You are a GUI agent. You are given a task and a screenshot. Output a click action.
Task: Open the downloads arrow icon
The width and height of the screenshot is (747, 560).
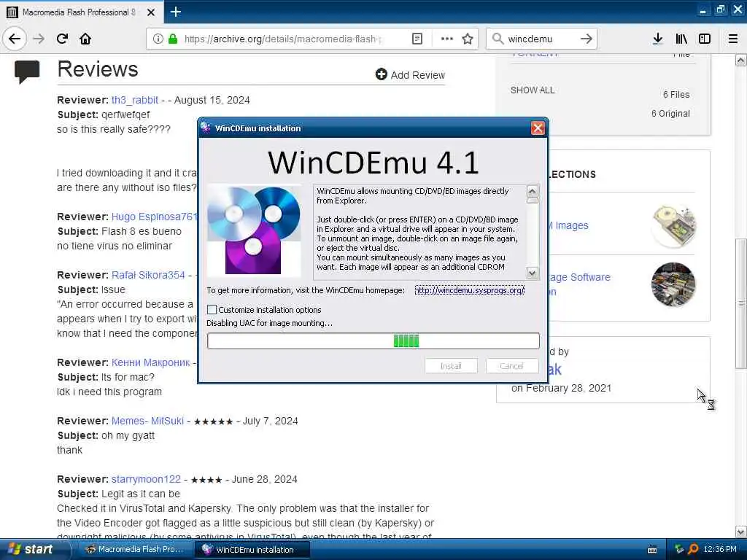[657, 39]
